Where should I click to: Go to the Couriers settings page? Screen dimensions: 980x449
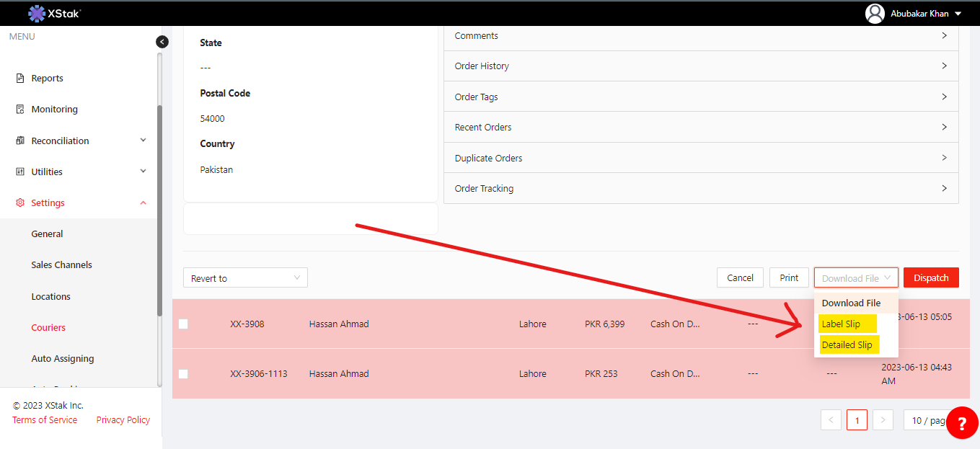pyautogui.click(x=48, y=328)
